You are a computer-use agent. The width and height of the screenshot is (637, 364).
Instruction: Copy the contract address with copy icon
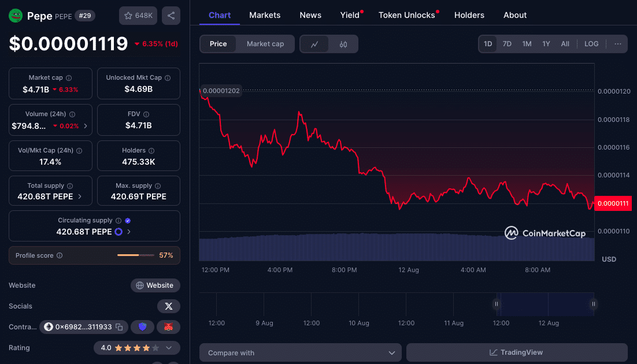[x=119, y=327]
